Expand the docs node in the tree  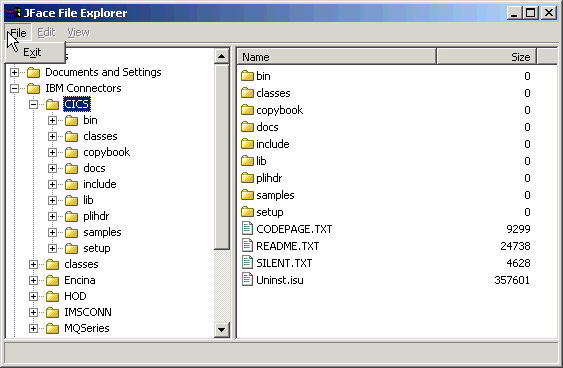pos(52,168)
